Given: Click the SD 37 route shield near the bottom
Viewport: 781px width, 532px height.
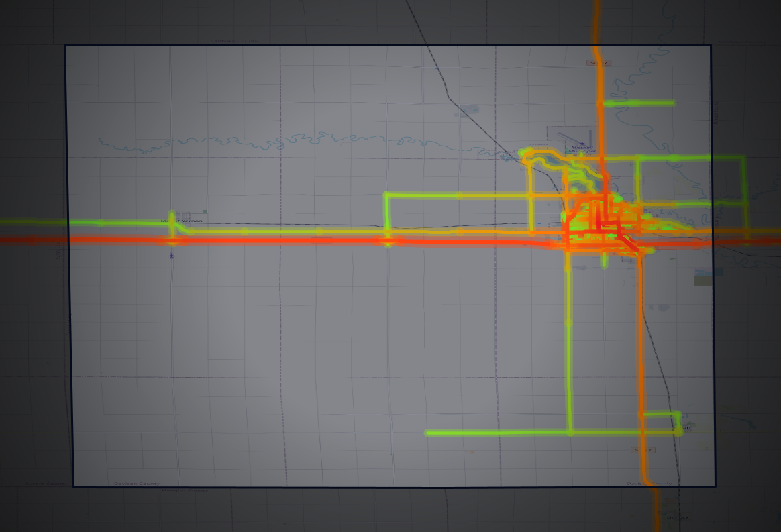Looking at the screenshot, I should coord(643,450).
